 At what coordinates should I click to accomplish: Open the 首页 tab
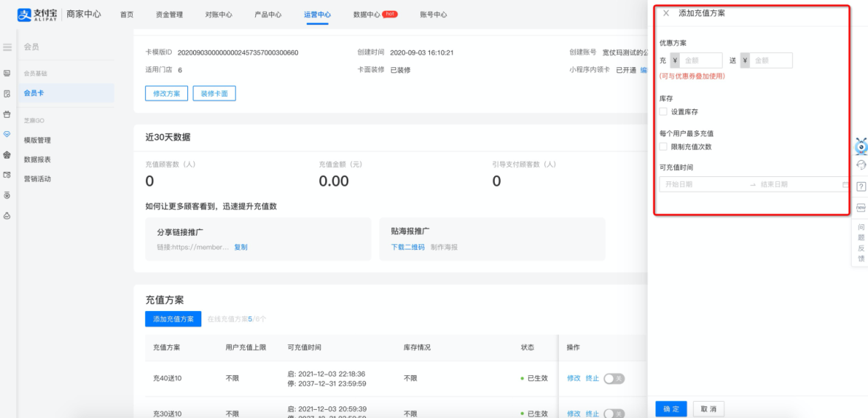(x=127, y=15)
